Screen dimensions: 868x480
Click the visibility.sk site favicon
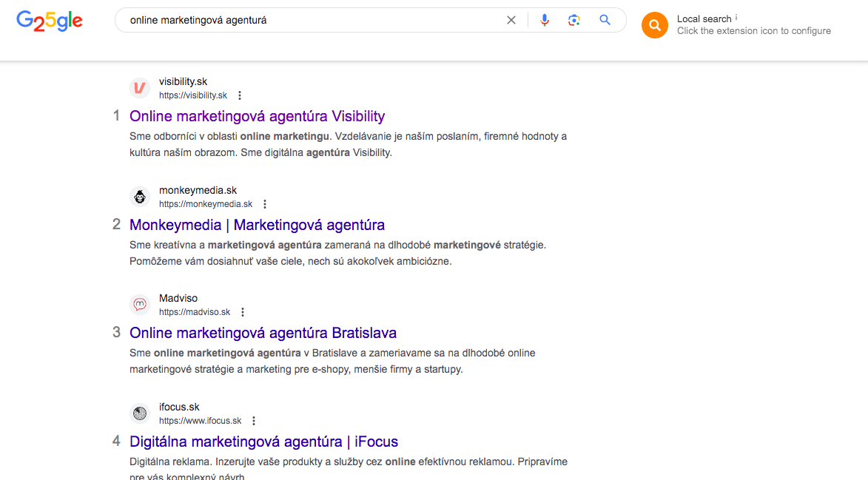[140, 88]
